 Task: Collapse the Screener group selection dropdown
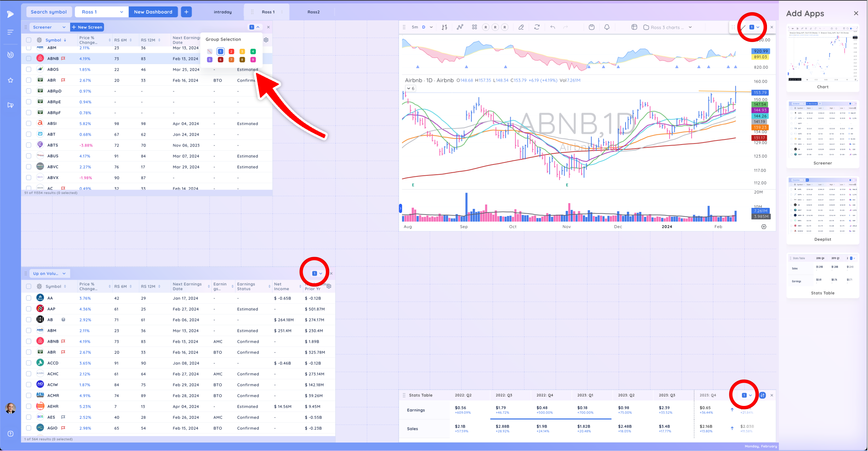pyautogui.click(x=255, y=27)
